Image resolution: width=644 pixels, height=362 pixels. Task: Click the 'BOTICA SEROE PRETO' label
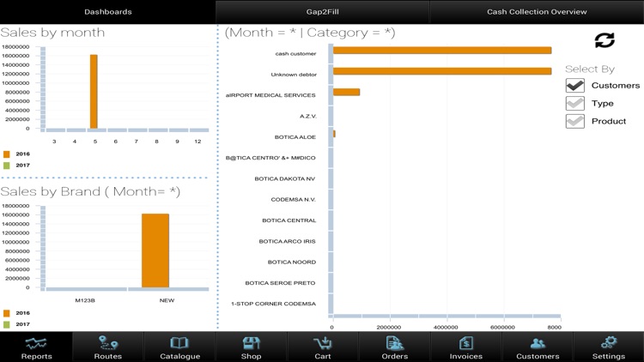[x=280, y=283]
